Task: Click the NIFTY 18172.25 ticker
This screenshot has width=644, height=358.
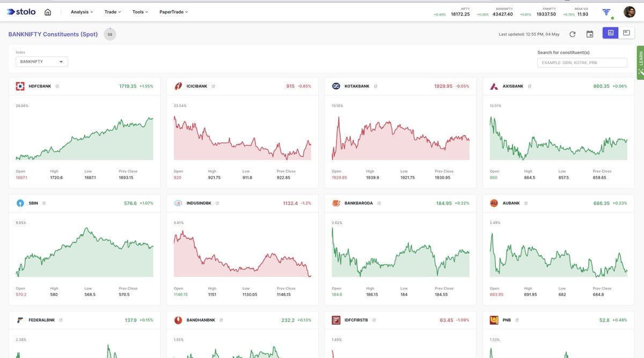Action: coord(452,12)
